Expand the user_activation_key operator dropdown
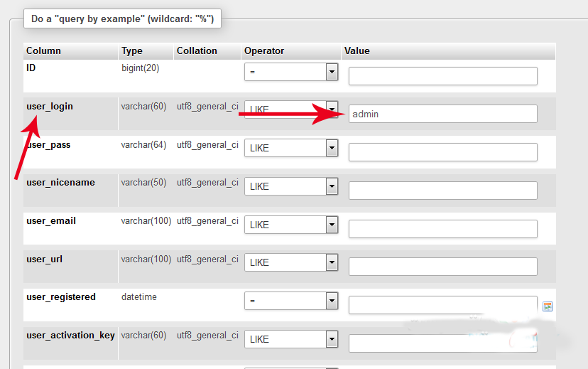Screen dimensions: 588x369 (x=291, y=339)
